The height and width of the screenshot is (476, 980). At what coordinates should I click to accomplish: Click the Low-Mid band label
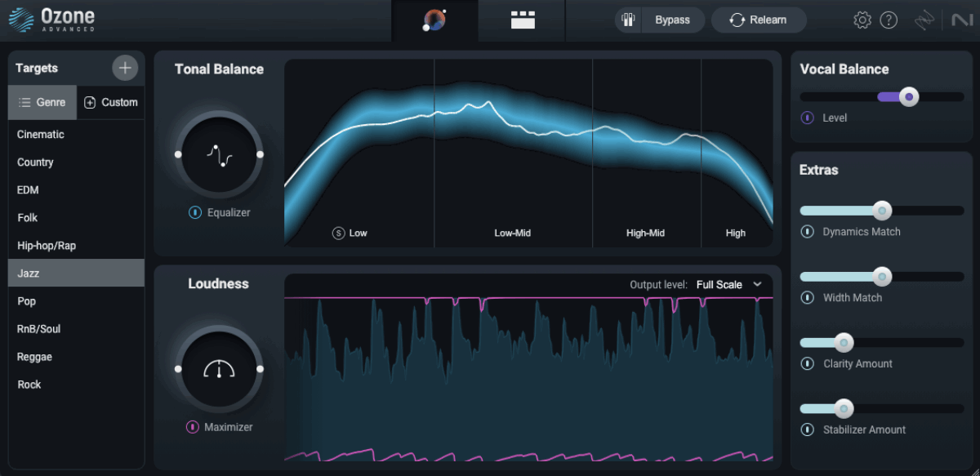513,234
